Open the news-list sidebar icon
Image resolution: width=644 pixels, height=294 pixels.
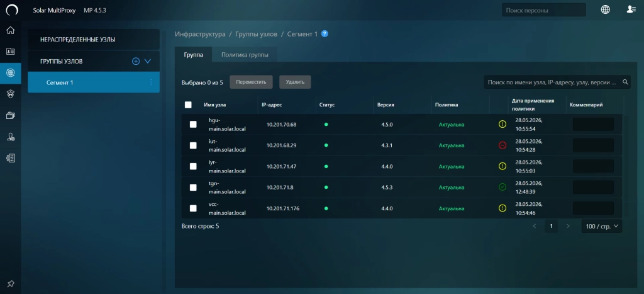11,158
